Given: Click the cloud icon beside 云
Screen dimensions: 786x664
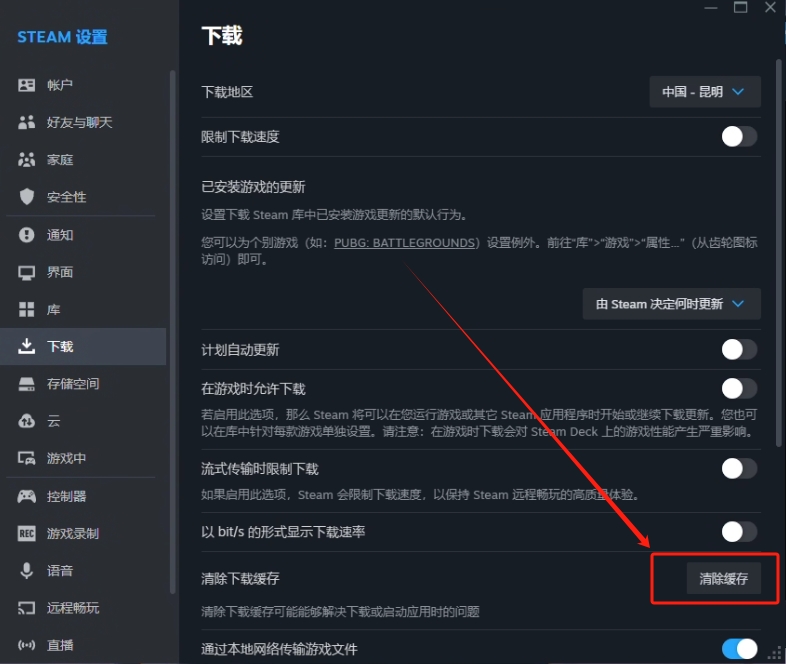Looking at the screenshot, I should (x=27, y=421).
